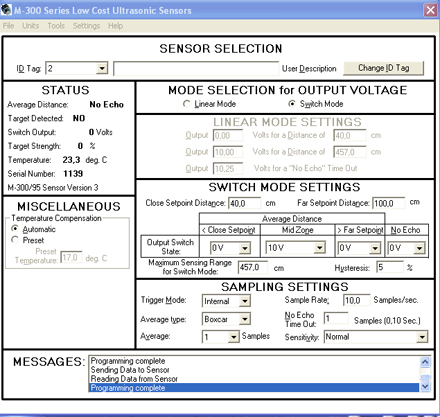Click the Messages scroll down arrow
The height and width of the screenshot is (417, 440).
click(x=425, y=386)
